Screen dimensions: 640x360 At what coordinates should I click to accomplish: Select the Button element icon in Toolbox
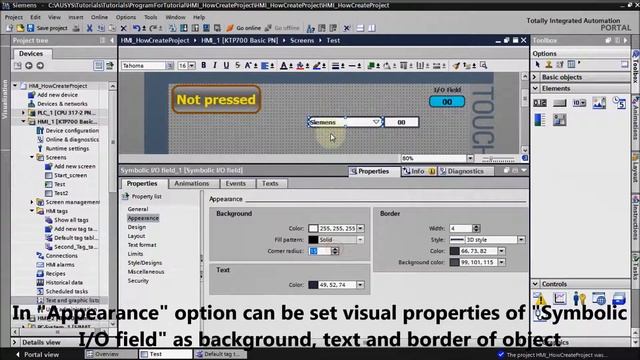tap(559, 103)
